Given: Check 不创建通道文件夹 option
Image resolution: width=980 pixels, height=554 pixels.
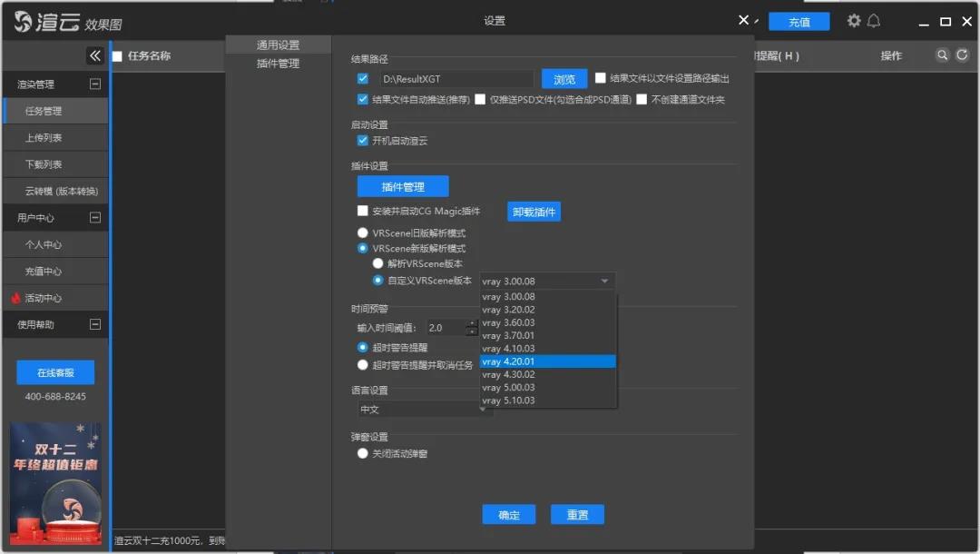Looking at the screenshot, I should point(642,100).
